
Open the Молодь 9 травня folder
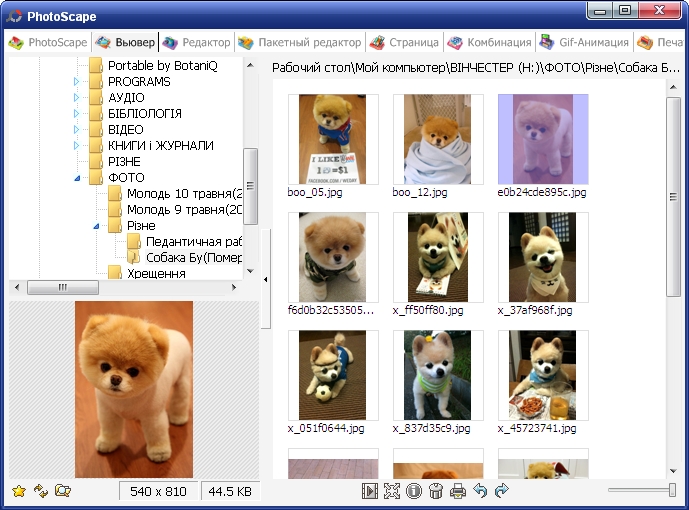(x=184, y=210)
